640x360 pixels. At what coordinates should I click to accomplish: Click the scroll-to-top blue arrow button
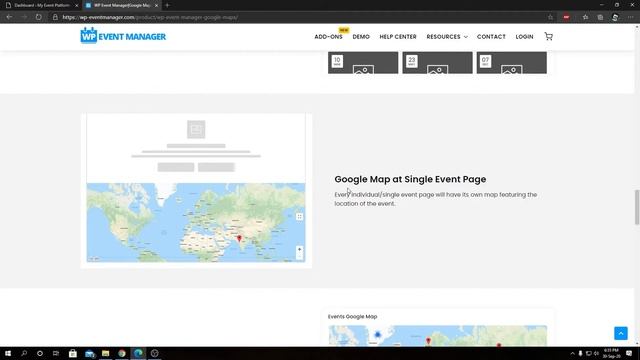pyautogui.click(x=621, y=333)
